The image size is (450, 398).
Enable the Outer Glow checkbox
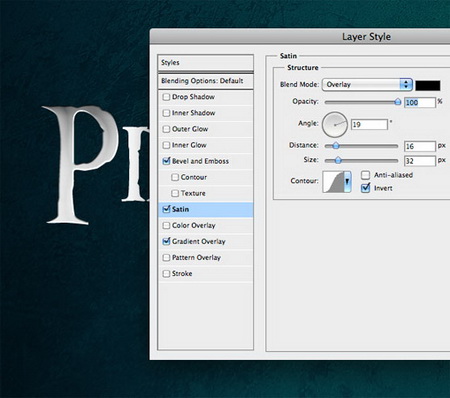[x=166, y=129]
